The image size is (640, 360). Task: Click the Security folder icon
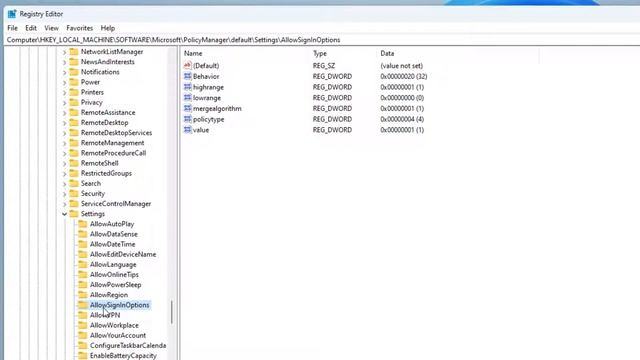(x=74, y=193)
